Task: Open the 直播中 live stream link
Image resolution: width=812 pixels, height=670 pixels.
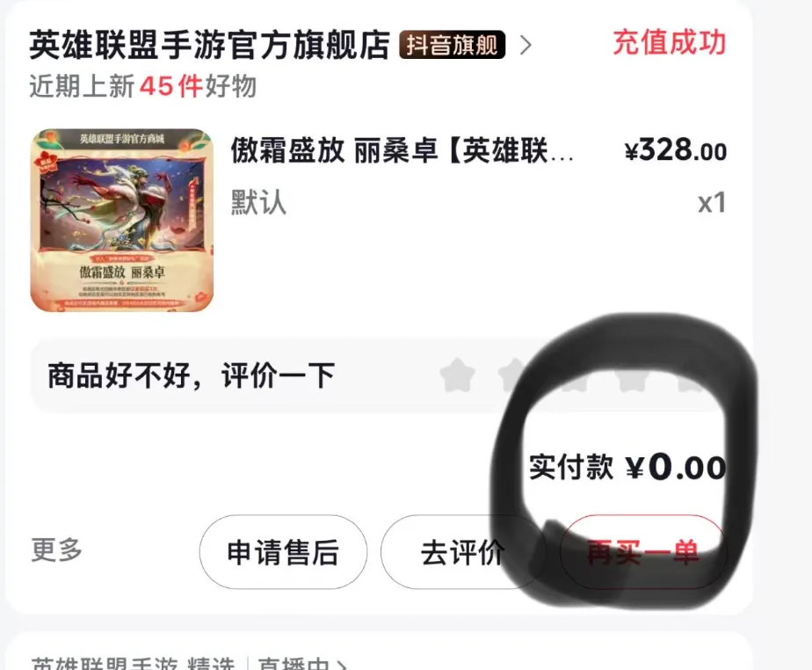Action: tap(302, 664)
